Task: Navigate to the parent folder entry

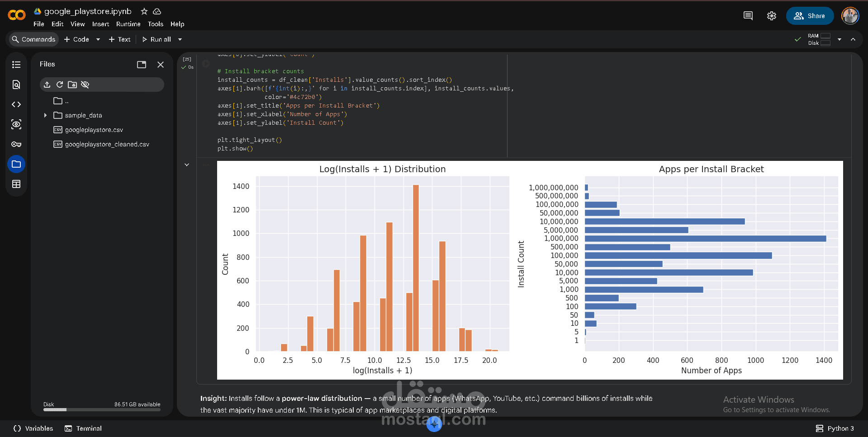Action: coord(61,101)
